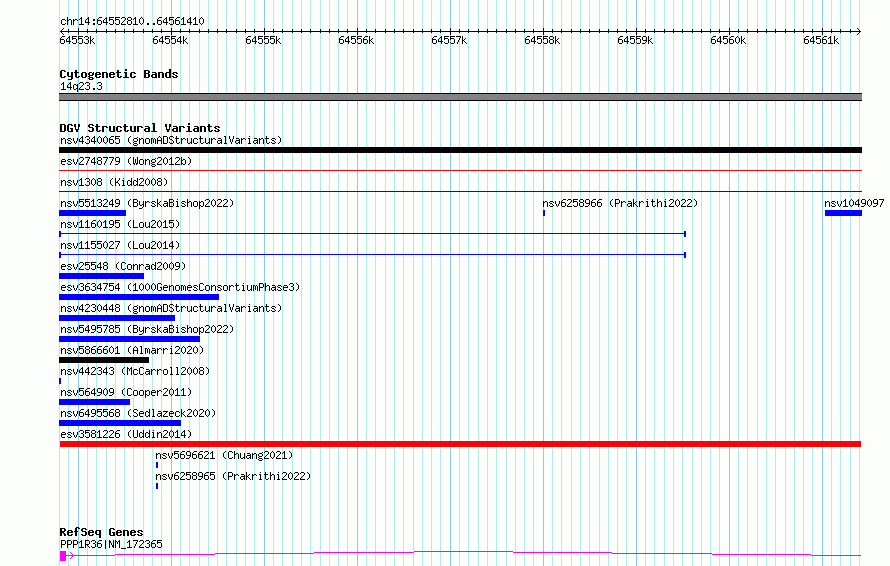Viewport: 890px width, 566px height.
Task: Open the RefSeq Genes track heading
Action: [101, 533]
